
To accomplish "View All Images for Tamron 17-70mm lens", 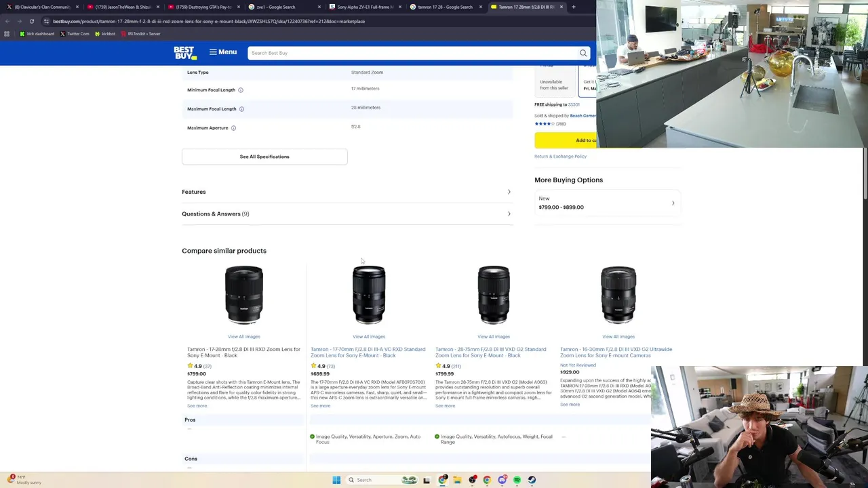I will (369, 337).
